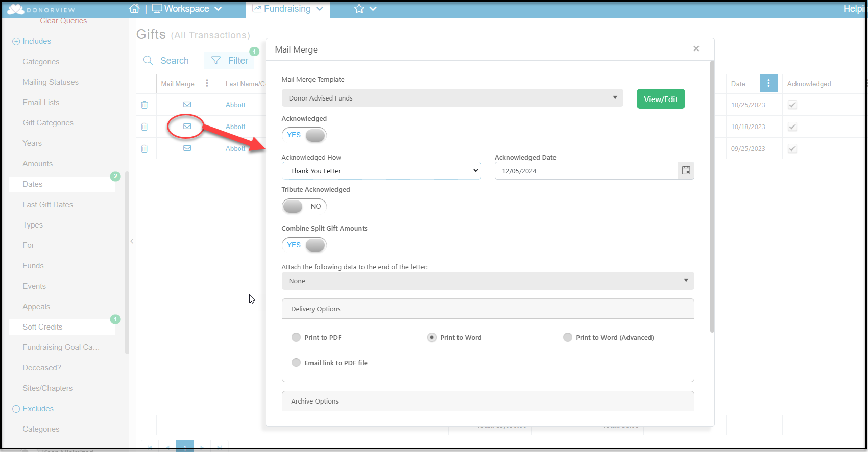Select Amounts filter

tap(38, 164)
